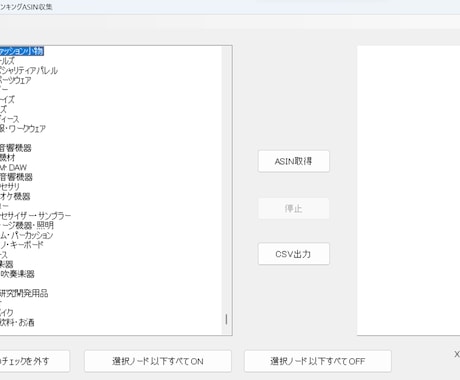Select the ールズ tree row

coord(7,61)
